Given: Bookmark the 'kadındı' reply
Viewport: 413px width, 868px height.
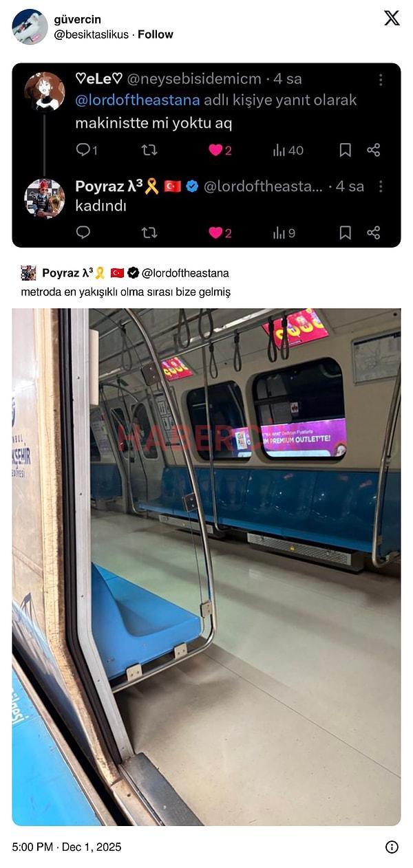Looking at the screenshot, I should tap(345, 232).
